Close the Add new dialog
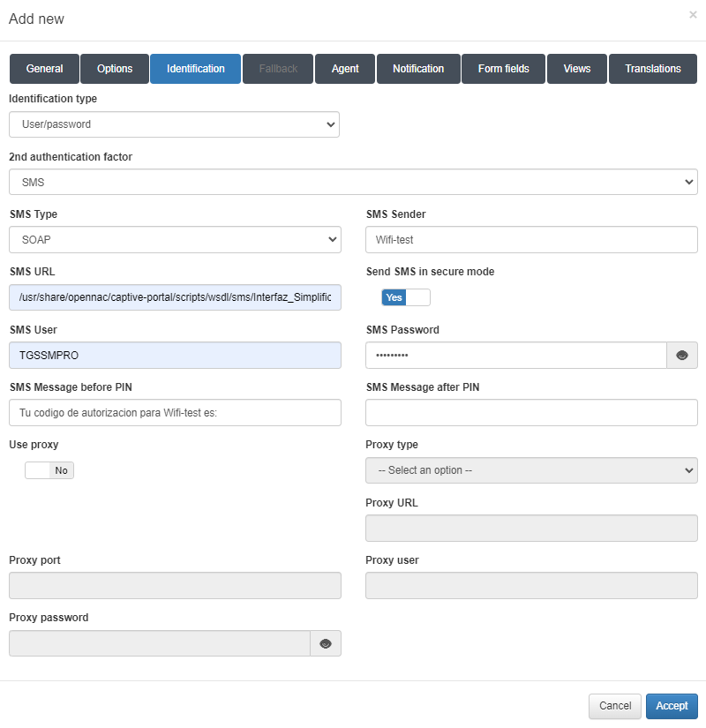This screenshot has width=706, height=728. 692,15
